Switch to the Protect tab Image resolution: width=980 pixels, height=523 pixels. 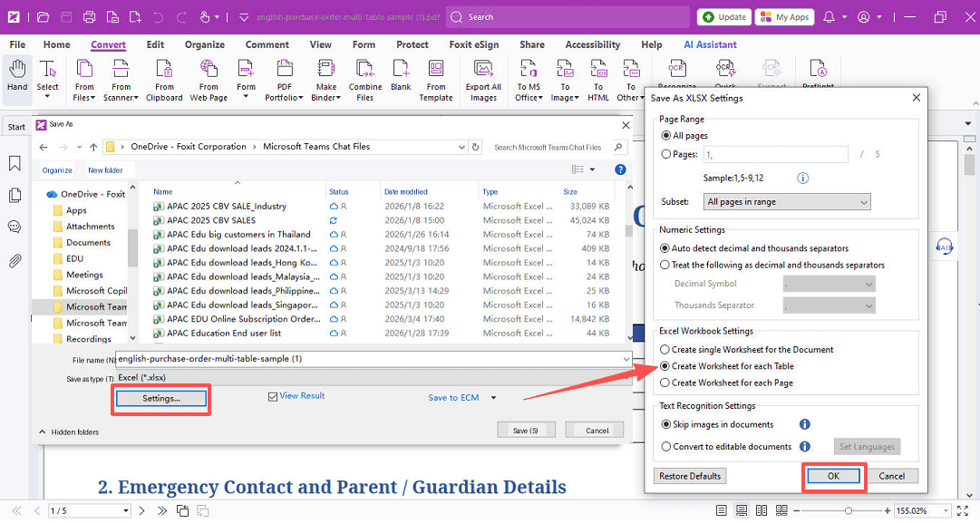412,44
